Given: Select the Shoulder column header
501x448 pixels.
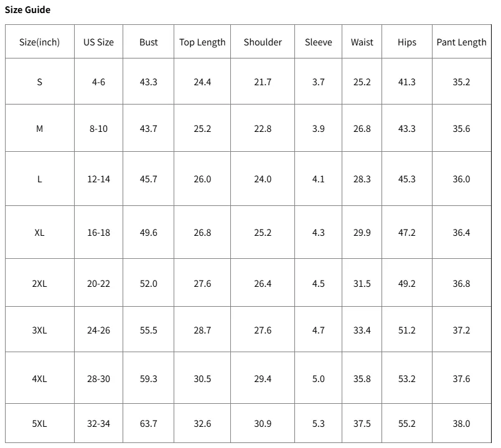Looking at the screenshot, I should (x=263, y=42).
